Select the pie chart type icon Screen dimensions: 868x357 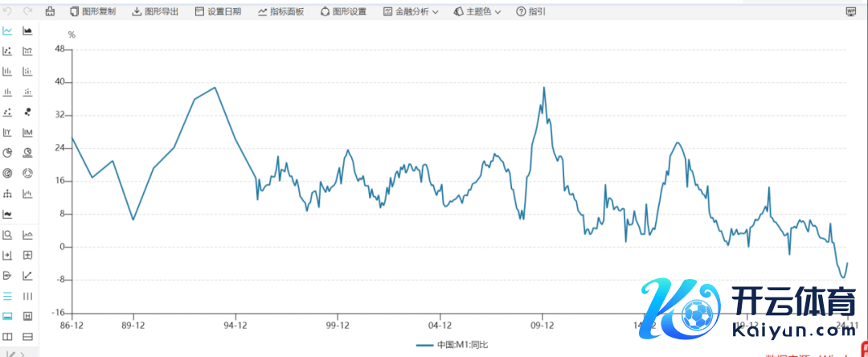[8, 153]
